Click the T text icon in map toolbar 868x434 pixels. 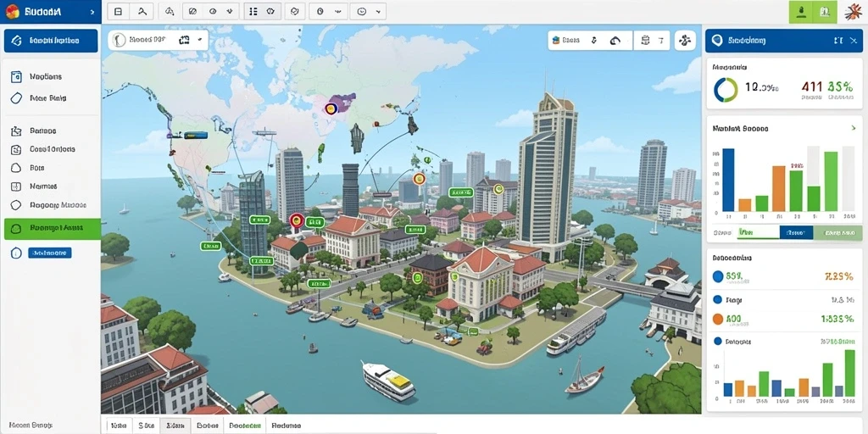[659, 40]
